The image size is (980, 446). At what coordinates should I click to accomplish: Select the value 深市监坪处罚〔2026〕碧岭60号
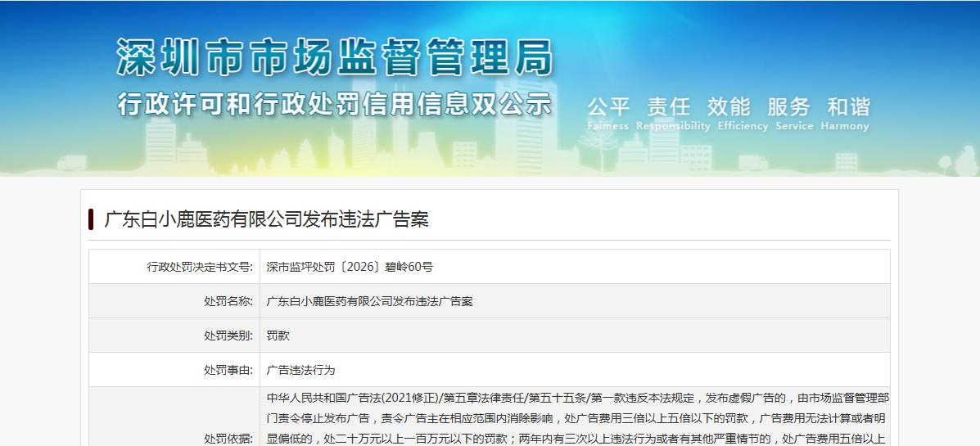click(x=350, y=267)
